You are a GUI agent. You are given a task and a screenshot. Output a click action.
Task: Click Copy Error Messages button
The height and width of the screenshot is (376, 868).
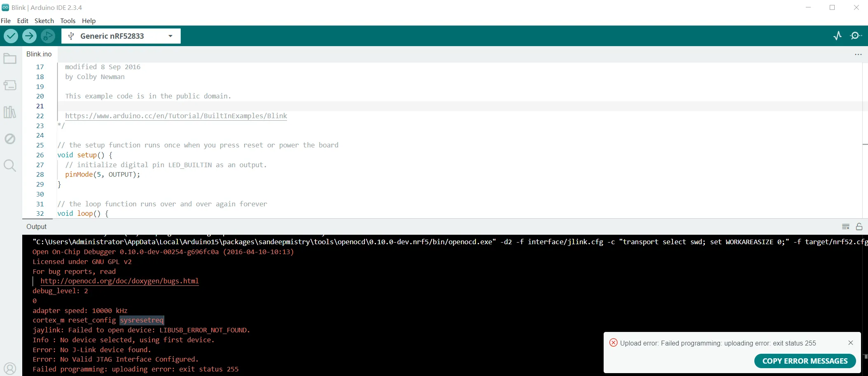tap(805, 361)
